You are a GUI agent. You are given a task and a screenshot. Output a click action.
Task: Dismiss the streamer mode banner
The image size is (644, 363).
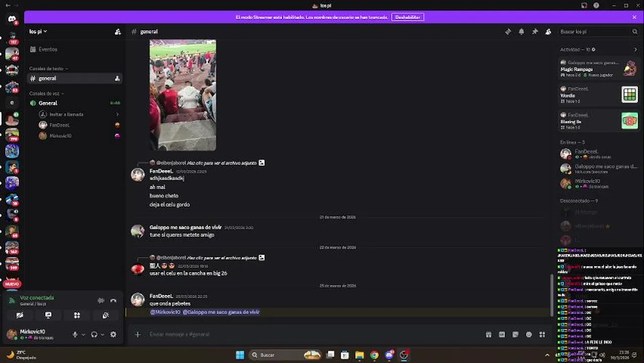[x=634, y=17]
